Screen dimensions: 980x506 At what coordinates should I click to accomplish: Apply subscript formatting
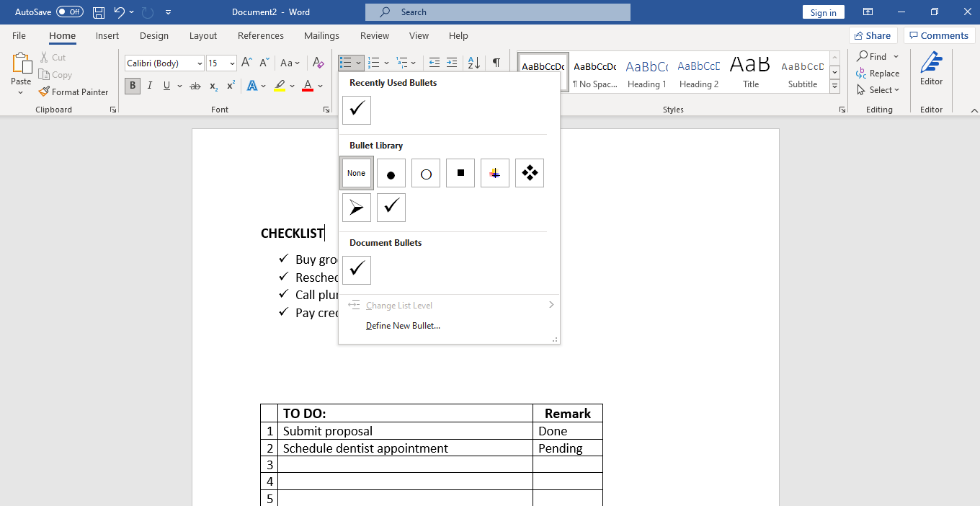click(213, 86)
